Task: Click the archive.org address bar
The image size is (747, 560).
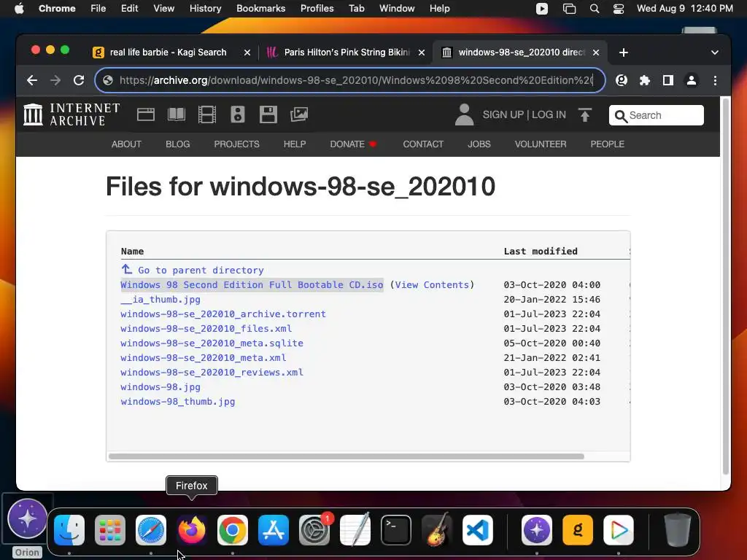Action: coord(350,80)
